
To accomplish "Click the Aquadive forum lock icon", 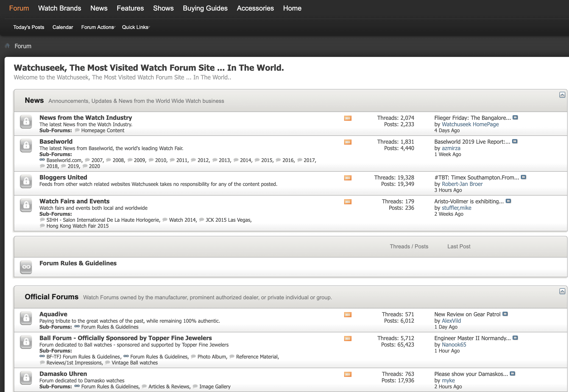I will pos(26,318).
